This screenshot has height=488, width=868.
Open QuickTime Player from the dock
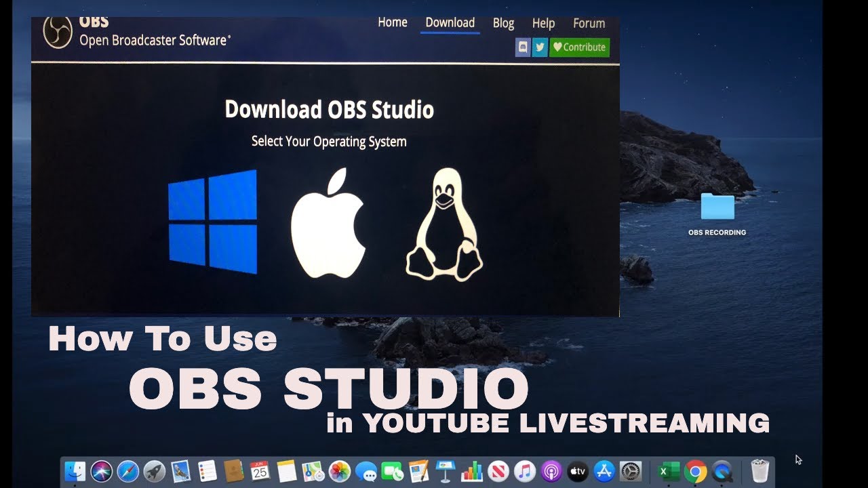tap(723, 471)
